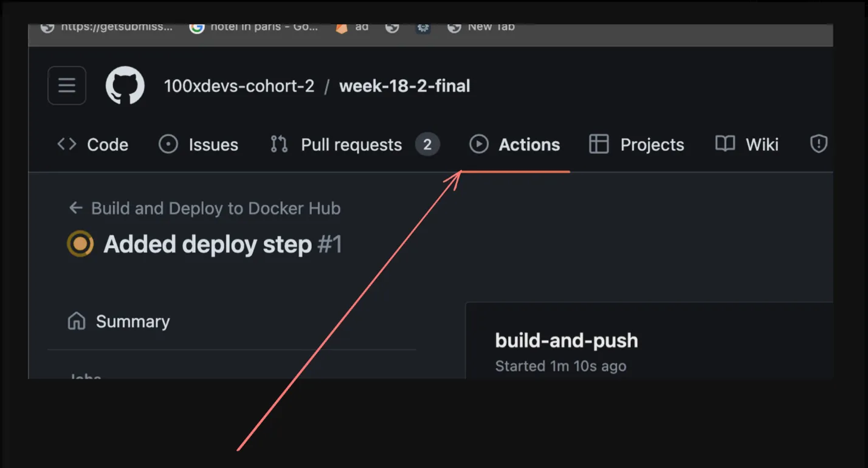Click the Summary house icon
This screenshot has height=468, width=868.
pyautogui.click(x=76, y=321)
